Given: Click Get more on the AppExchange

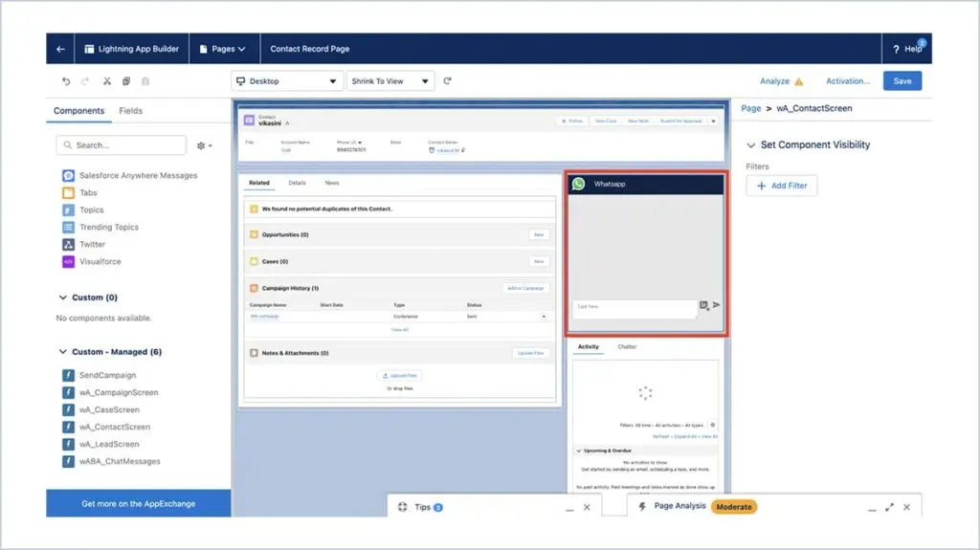Looking at the screenshot, I should (138, 503).
